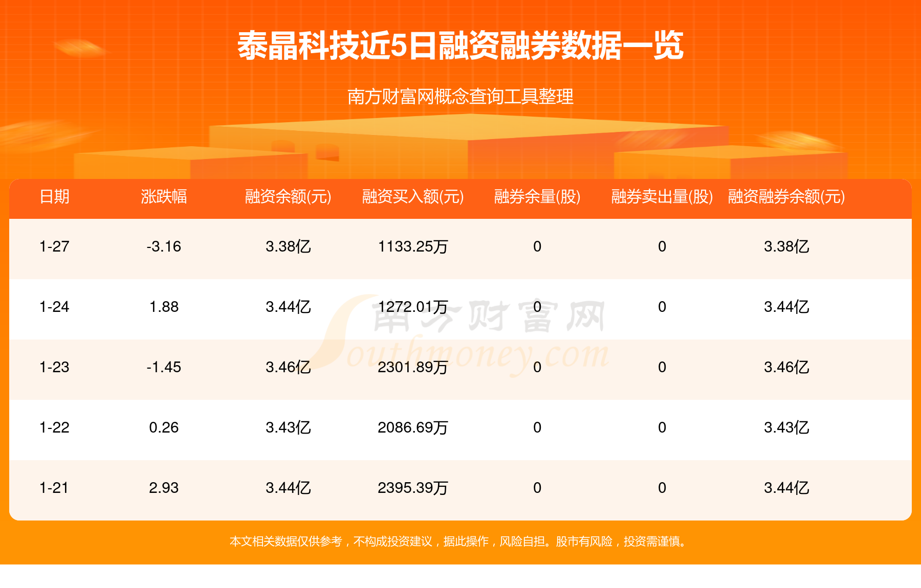Image resolution: width=921 pixels, height=588 pixels.
Task: Select the 2395.39万 buy-in value for 1-21
Action: click(x=412, y=488)
